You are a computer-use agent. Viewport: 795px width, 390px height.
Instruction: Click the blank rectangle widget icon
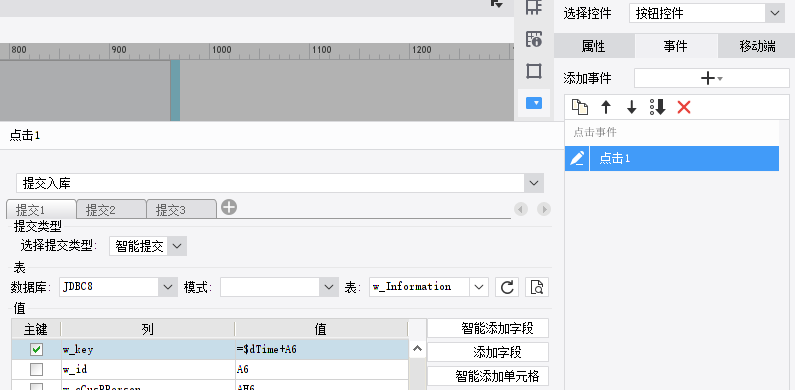pos(534,71)
